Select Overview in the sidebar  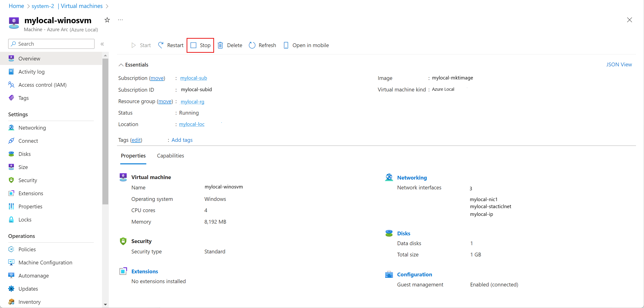[x=51, y=59]
